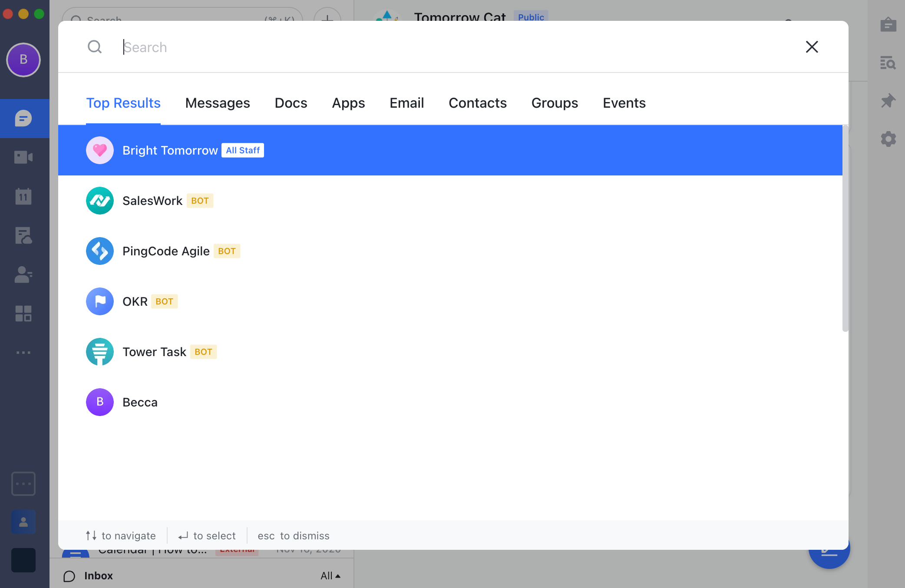The width and height of the screenshot is (905, 588).
Task: Open the Workplace apps grid icon
Action: 23,314
